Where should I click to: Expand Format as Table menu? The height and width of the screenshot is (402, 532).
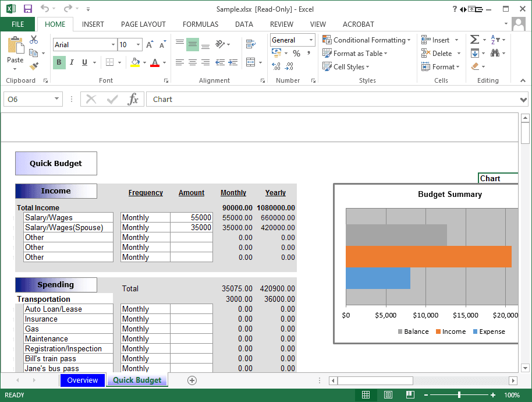(x=355, y=53)
